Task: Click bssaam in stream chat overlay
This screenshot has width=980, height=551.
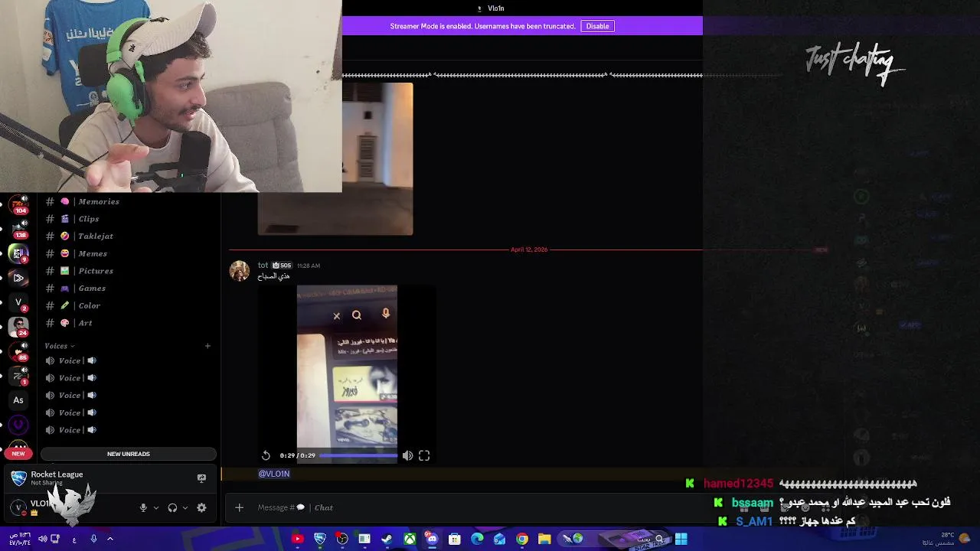Action: 752,503
